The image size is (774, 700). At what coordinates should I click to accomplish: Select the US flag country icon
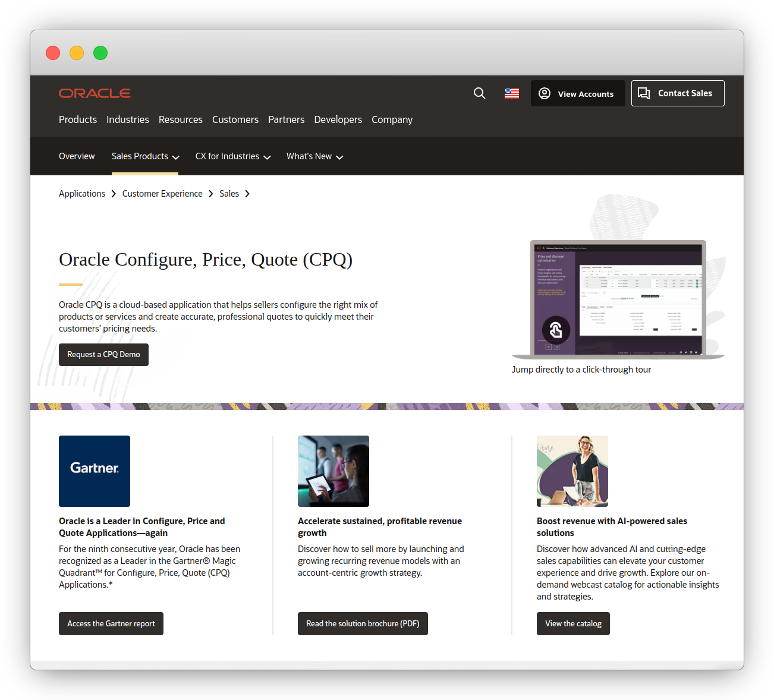512,93
